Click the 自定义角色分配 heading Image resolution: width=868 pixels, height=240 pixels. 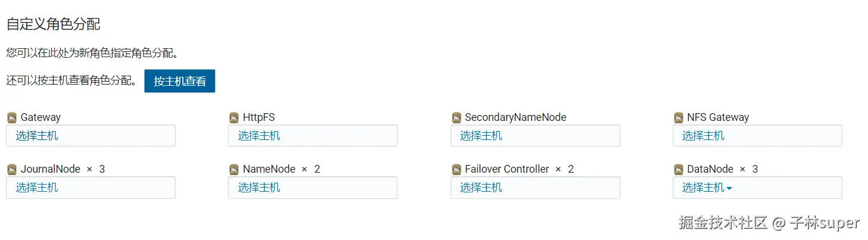(53, 24)
